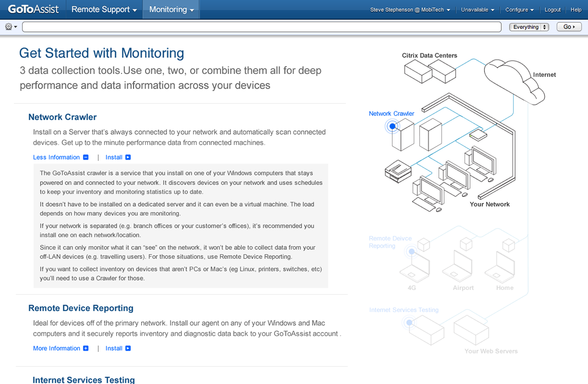Focus the search input field

click(x=262, y=27)
